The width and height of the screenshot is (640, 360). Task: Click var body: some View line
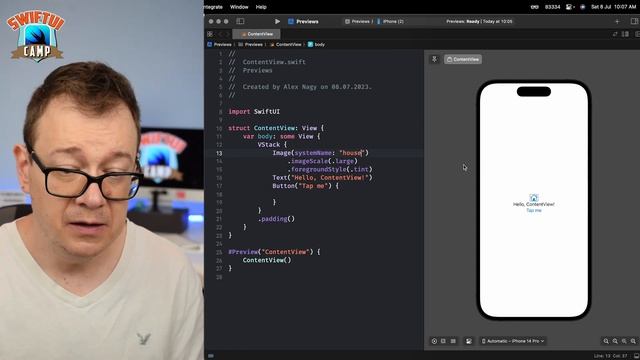(x=282, y=136)
